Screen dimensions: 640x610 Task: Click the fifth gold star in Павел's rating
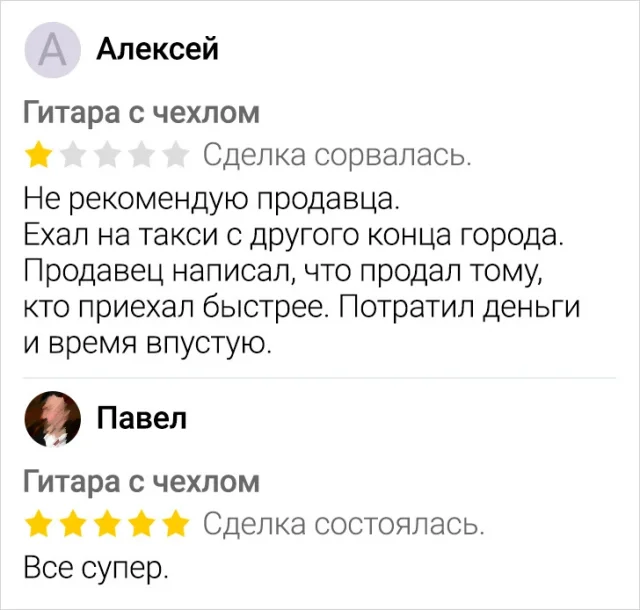pyautogui.click(x=174, y=523)
